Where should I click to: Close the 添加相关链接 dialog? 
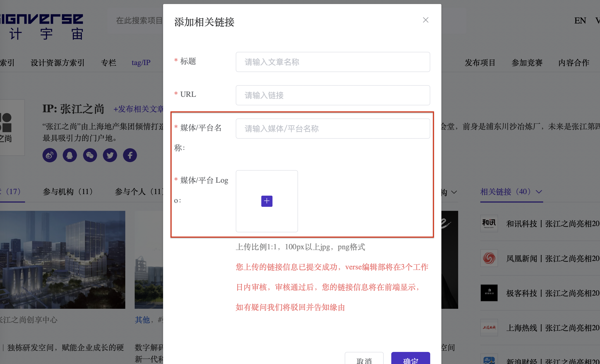coord(426,20)
